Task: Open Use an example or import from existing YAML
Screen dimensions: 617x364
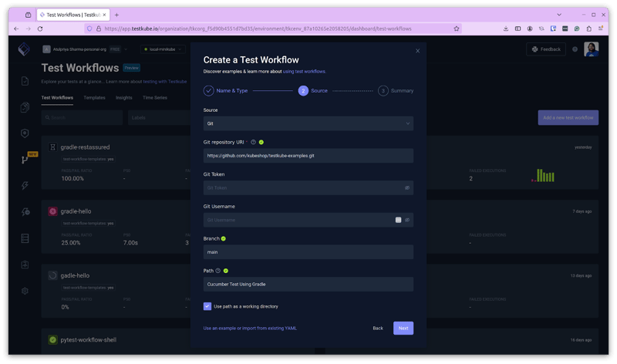Action: point(250,329)
